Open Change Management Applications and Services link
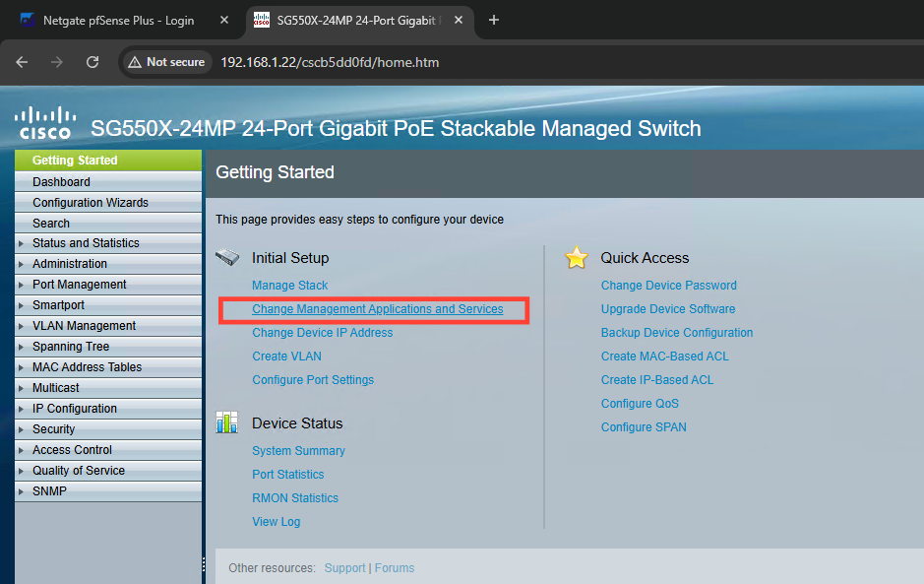The image size is (924, 584). pyautogui.click(x=377, y=309)
